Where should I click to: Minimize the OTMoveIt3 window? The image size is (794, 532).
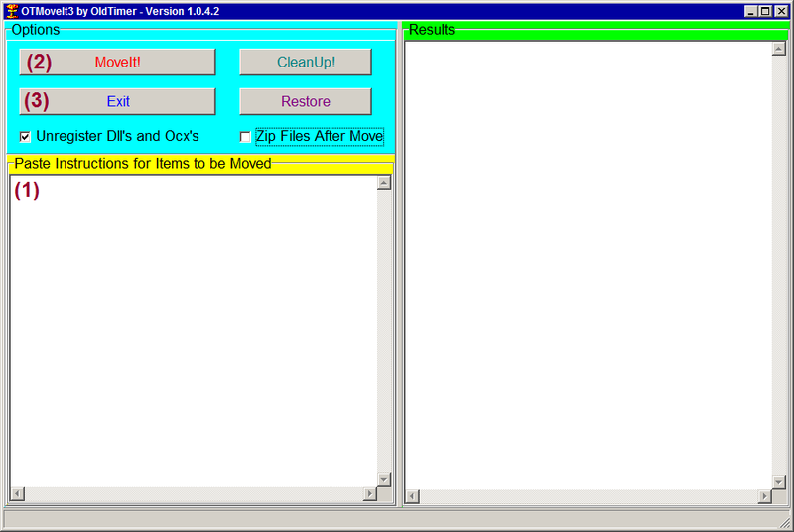[x=751, y=11]
